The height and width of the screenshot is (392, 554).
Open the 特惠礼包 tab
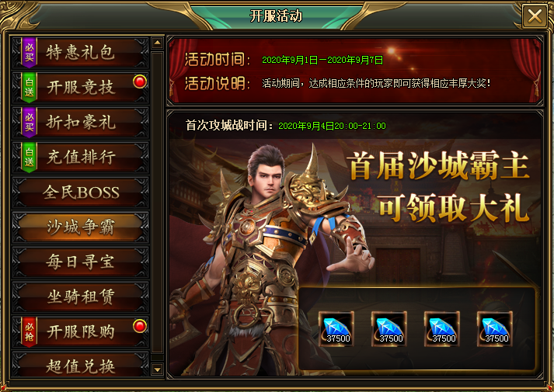pyautogui.click(x=81, y=52)
